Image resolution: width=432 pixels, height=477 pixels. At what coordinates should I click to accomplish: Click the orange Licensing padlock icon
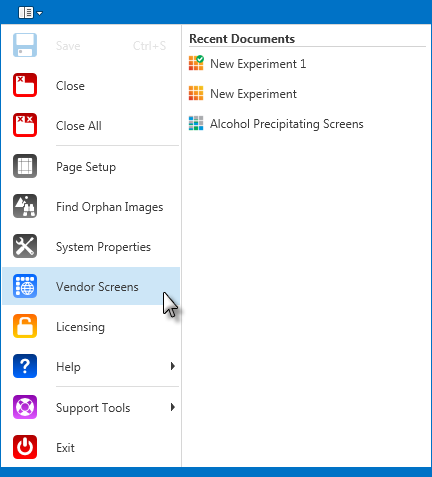[x=25, y=326]
